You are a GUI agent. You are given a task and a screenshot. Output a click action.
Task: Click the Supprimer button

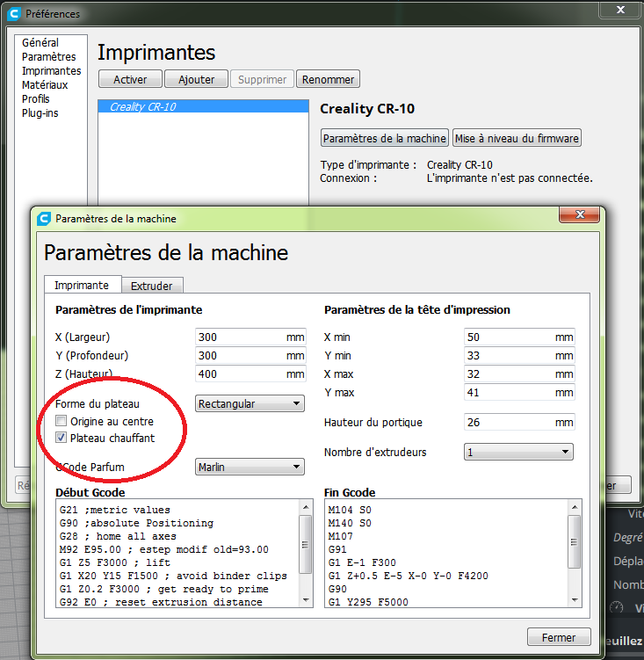(262, 79)
